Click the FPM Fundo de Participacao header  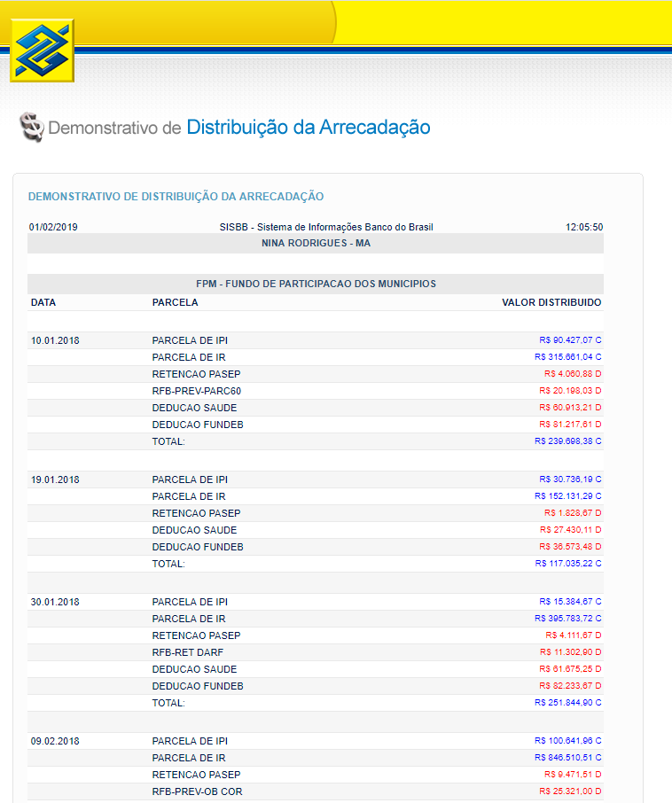click(x=316, y=284)
